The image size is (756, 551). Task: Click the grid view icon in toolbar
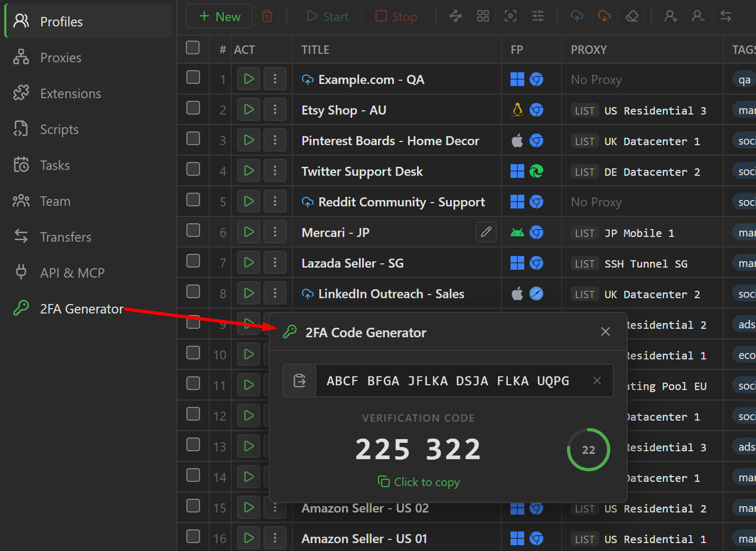[483, 16]
